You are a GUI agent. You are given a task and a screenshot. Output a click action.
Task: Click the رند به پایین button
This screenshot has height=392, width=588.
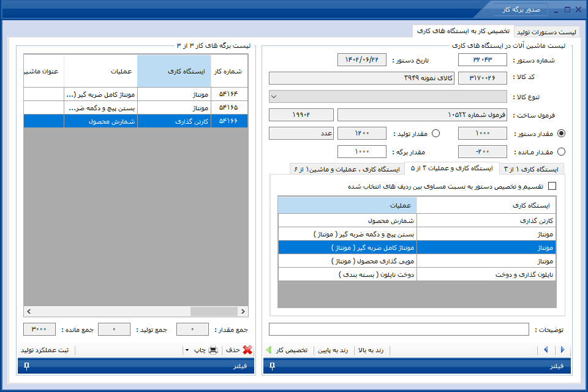pos(333,350)
